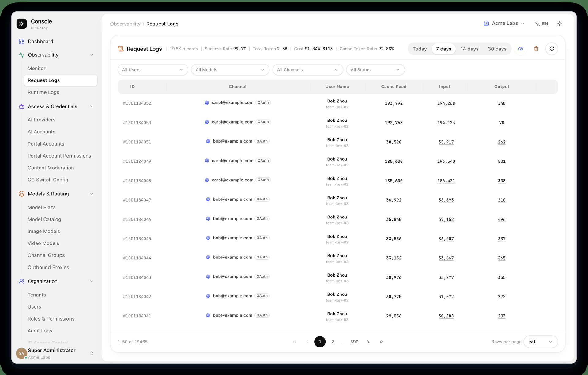Click channel icon beside carol@example.com in row #1001184052
588x375 pixels.
207,103
